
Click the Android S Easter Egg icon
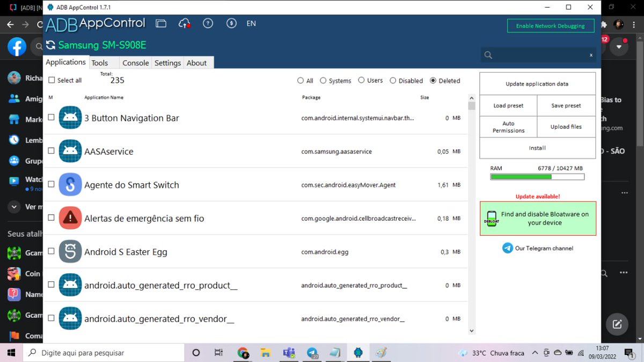(x=70, y=251)
